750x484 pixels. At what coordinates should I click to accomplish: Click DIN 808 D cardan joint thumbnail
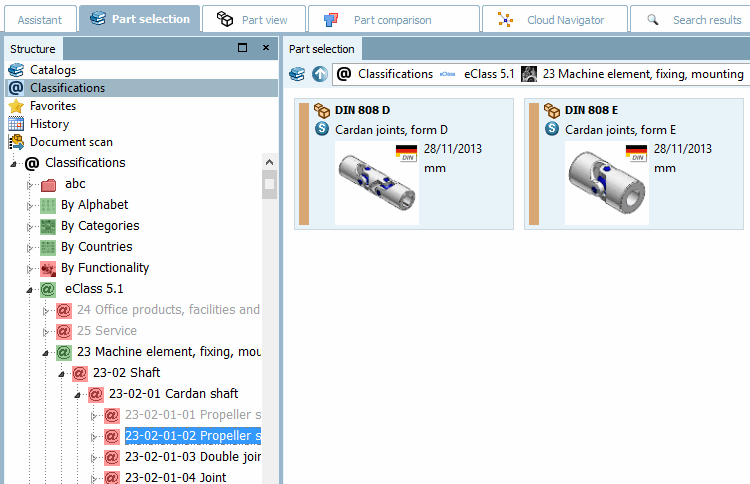tap(377, 183)
